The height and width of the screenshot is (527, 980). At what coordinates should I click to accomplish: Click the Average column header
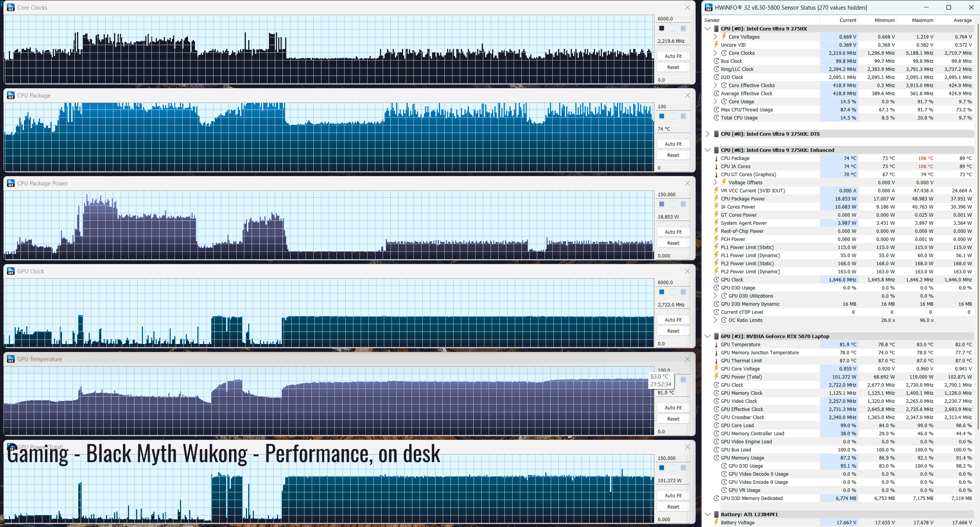pyautogui.click(x=962, y=20)
